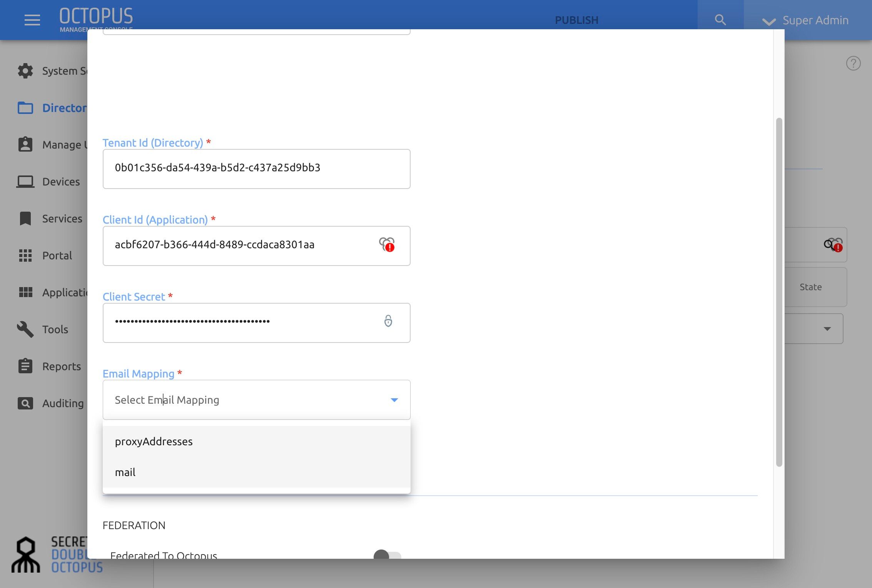Screen dimensions: 872x588
Task: Click the Octopus Management Console logo
Action: click(x=96, y=19)
